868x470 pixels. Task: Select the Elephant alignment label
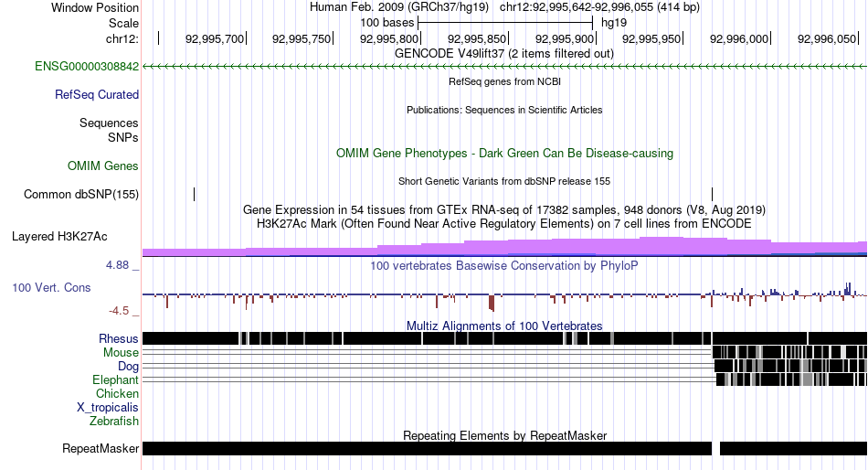click(115, 380)
